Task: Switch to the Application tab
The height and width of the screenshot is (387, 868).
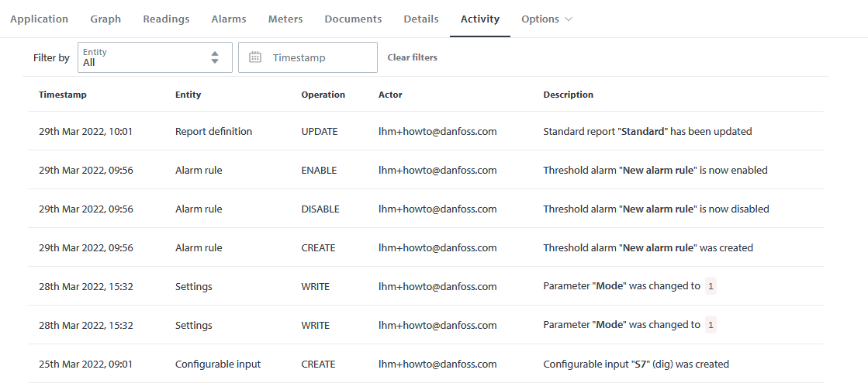Action: 39,19
